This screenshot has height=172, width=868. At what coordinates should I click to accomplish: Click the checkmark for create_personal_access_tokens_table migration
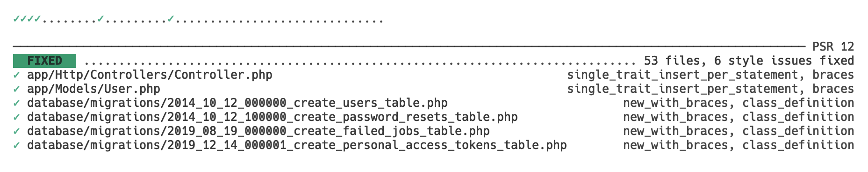pos(16,145)
